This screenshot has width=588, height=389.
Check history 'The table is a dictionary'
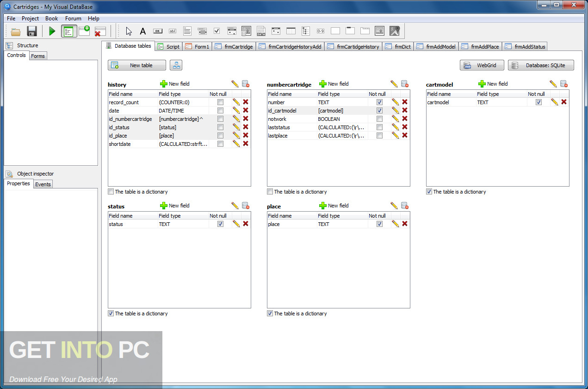(111, 192)
